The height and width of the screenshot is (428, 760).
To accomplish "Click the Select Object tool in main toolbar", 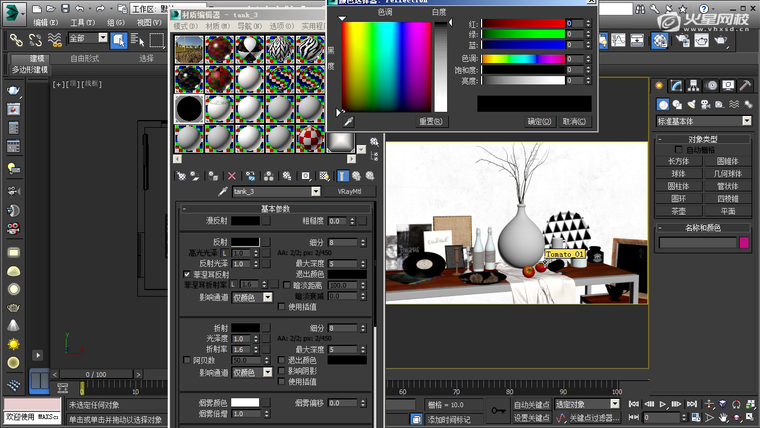I will coord(118,39).
